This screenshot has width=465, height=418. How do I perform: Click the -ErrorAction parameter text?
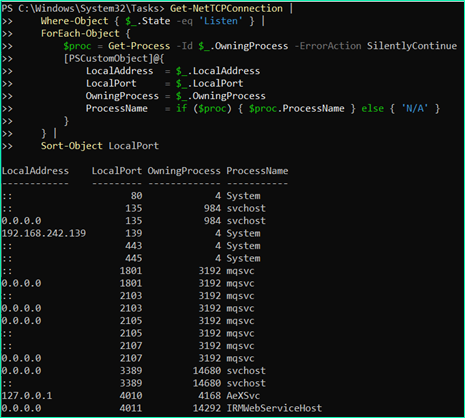(x=328, y=46)
